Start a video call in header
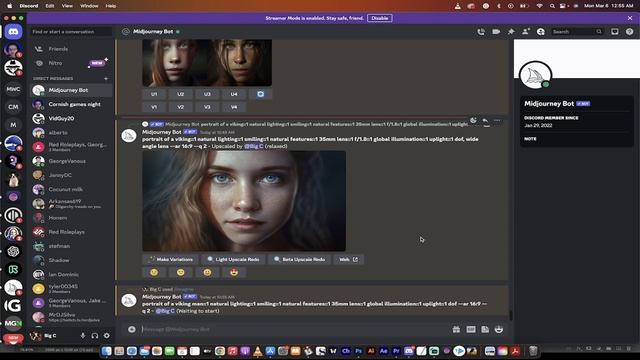640x360 pixels. [496, 31]
